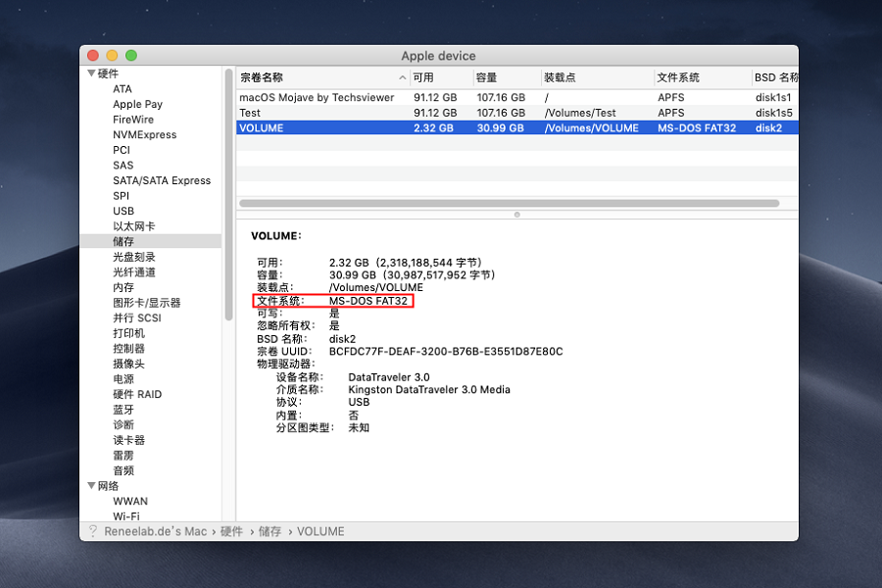The image size is (882, 588).
Task: Select 以太网卡 in the sidebar
Action: point(134,226)
